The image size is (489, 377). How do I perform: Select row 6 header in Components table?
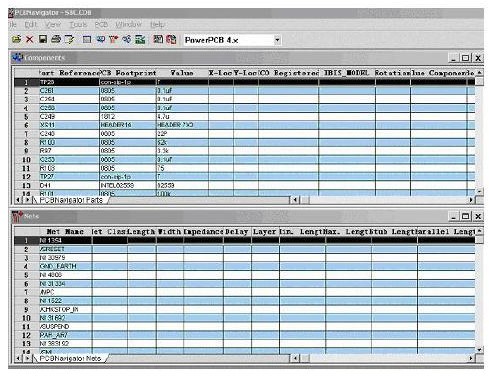26,125
